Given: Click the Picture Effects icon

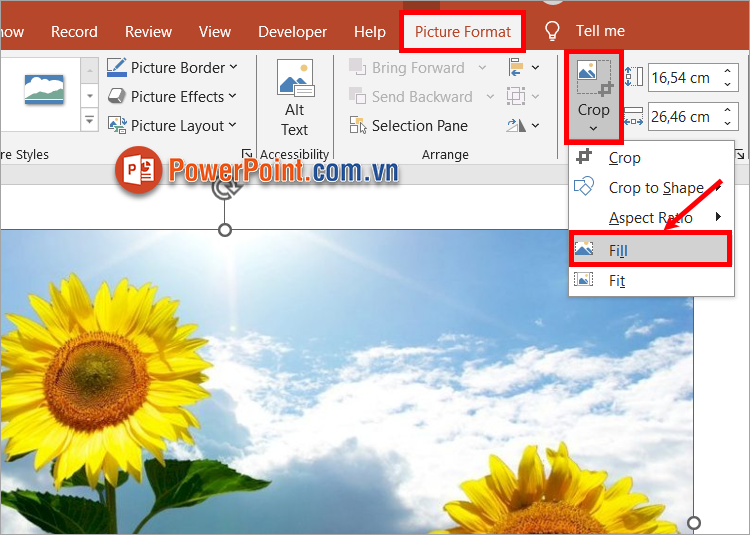Looking at the screenshot, I should [117, 96].
